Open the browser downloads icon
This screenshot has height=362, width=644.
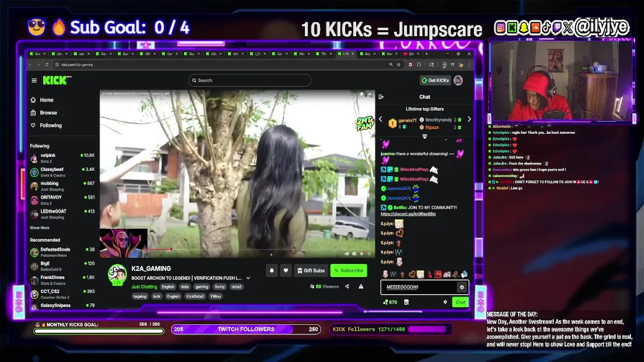tap(444, 64)
